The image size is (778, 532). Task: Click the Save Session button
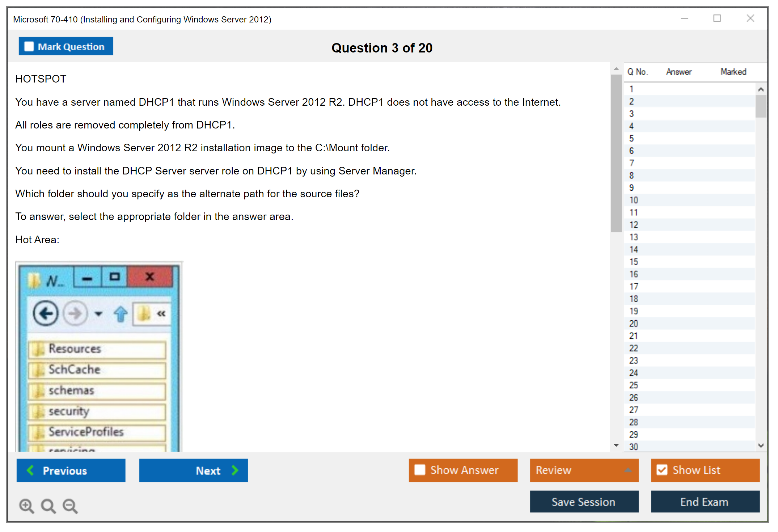pos(584,502)
